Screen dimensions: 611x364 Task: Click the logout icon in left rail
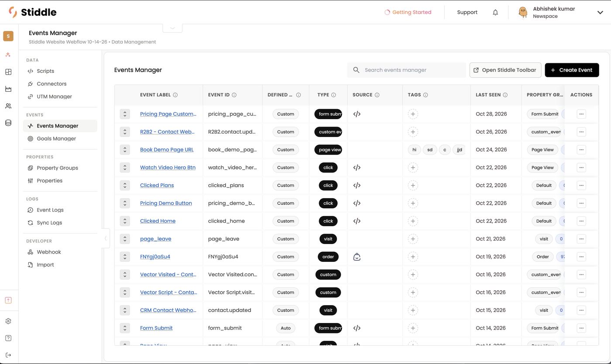[8, 355]
